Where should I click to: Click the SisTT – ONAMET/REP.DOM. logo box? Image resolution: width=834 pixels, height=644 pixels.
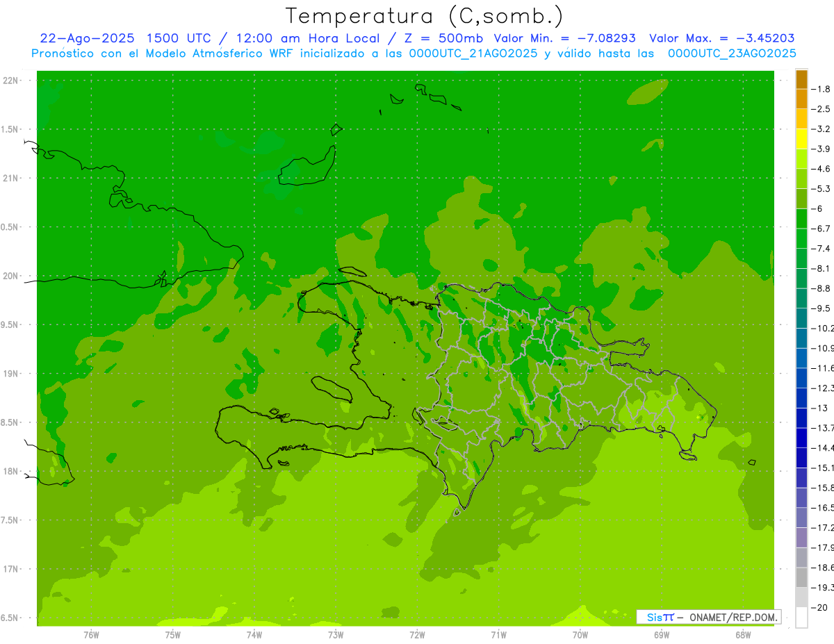pyautogui.click(x=708, y=617)
